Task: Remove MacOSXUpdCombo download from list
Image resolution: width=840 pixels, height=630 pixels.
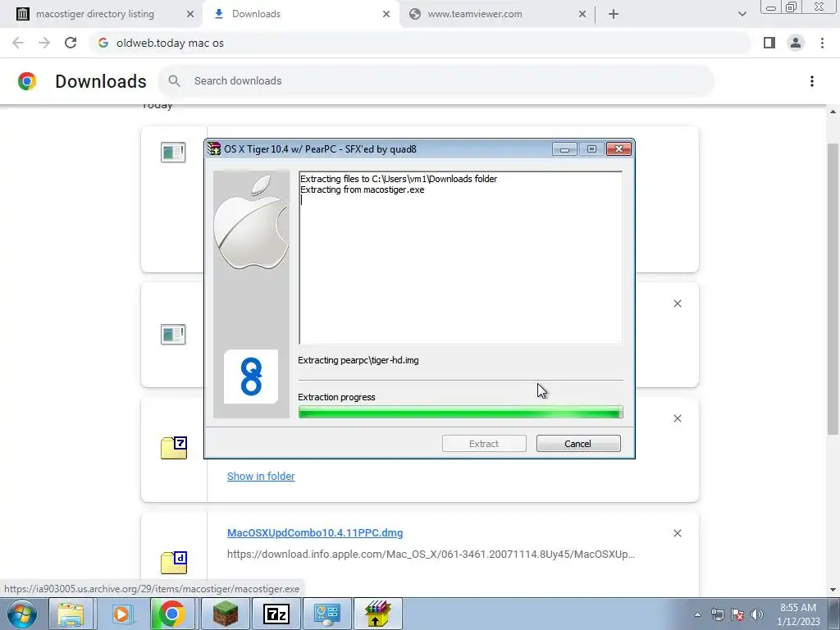Action: click(x=677, y=533)
